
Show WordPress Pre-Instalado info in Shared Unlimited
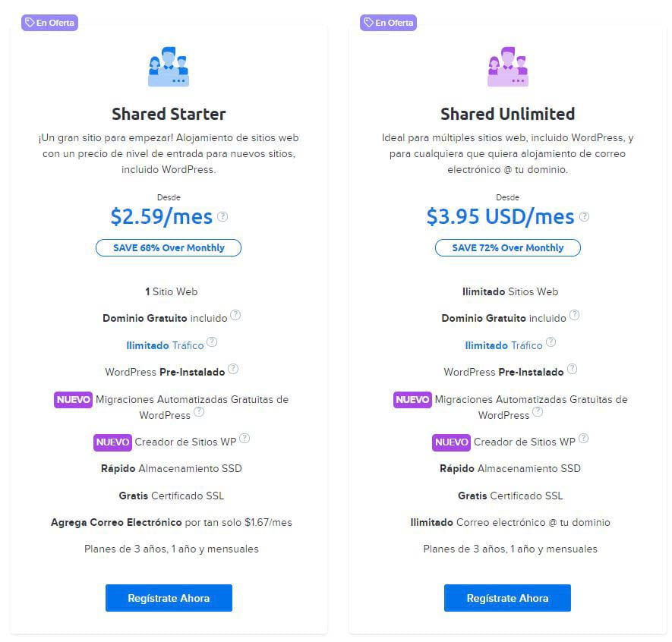pyautogui.click(x=572, y=370)
